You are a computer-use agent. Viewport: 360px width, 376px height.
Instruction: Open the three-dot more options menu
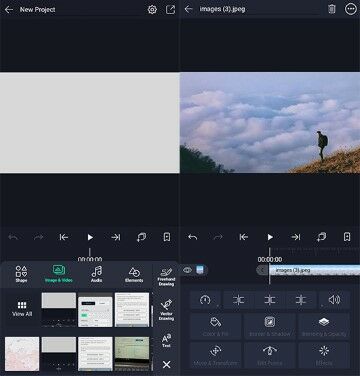(350, 9)
